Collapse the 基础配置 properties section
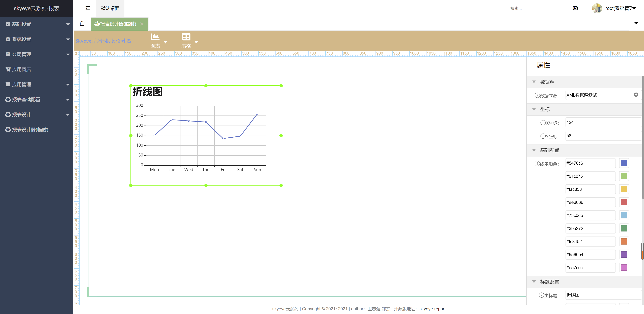Image resolution: width=644 pixels, height=314 pixels. click(x=534, y=150)
